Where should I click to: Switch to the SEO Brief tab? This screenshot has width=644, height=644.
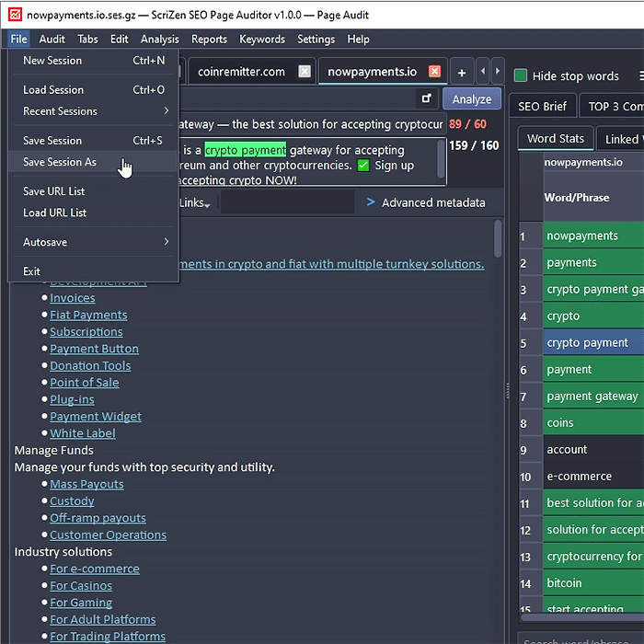542,106
